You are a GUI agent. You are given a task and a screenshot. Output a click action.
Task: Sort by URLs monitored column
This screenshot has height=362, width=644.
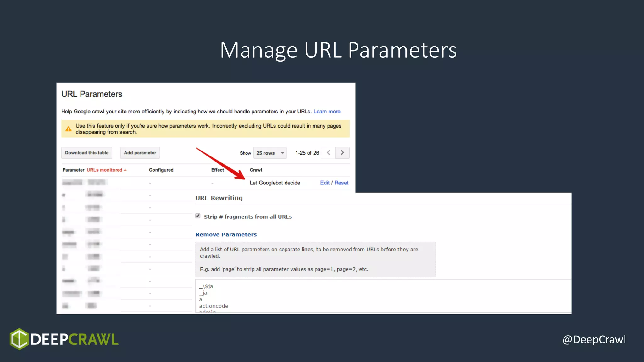click(x=106, y=170)
